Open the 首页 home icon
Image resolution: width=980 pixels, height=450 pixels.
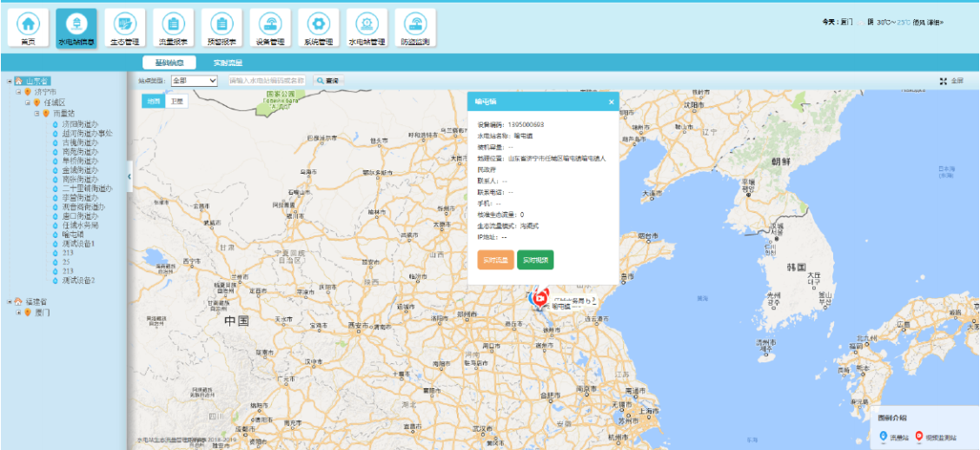coord(28,28)
